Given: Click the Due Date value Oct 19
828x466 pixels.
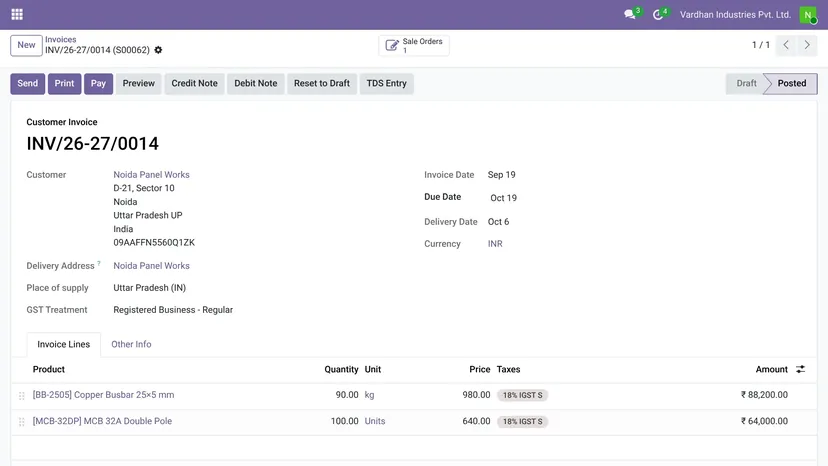Looking at the screenshot, I should click(503, 198).
